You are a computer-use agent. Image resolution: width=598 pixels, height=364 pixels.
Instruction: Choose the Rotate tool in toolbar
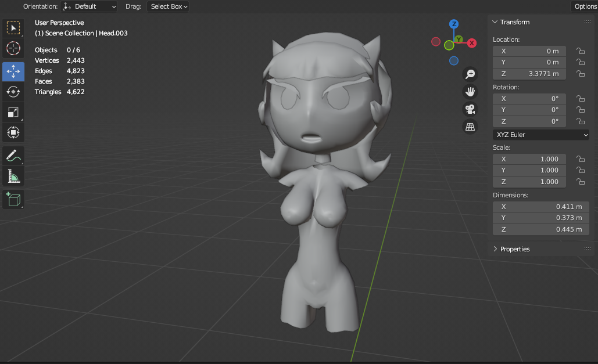(13, 92)
